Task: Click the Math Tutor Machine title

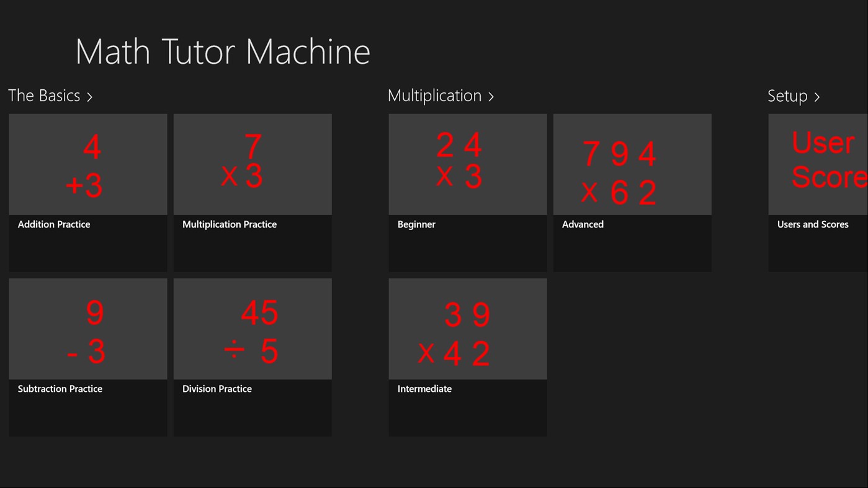Action: point(222,51)
